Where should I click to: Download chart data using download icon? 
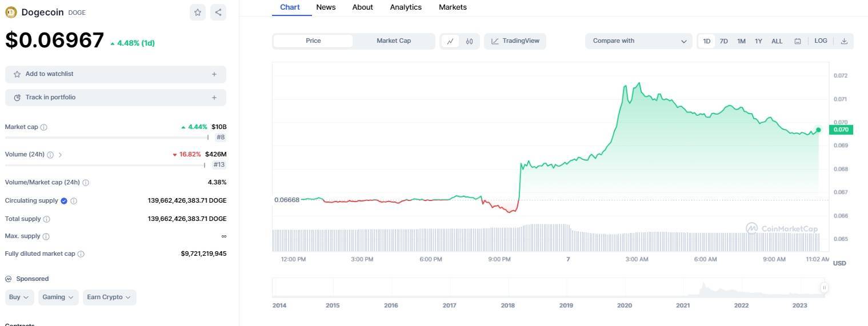[844, 41]
